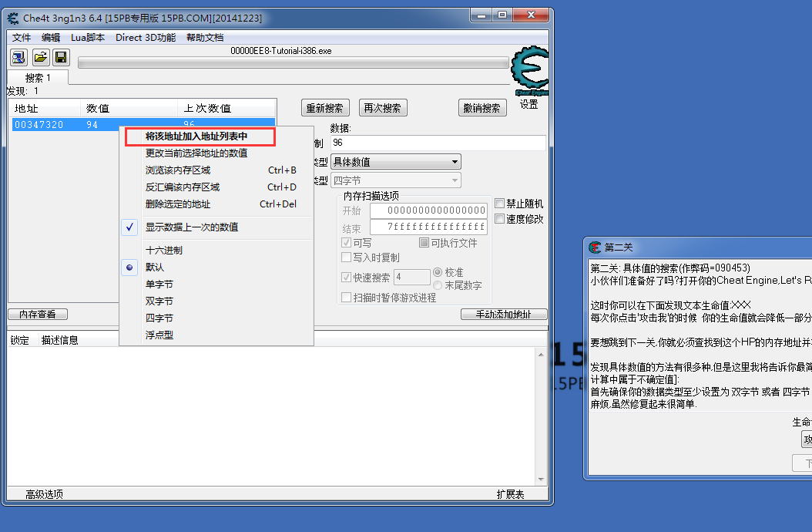Open the 四字节 value type dropdown

[x=396, y=180]
